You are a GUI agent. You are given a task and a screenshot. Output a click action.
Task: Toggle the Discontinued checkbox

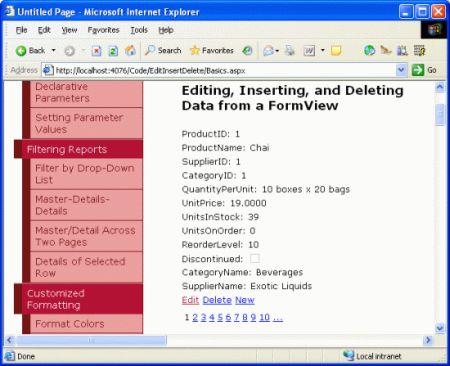[x=255, y=258]
